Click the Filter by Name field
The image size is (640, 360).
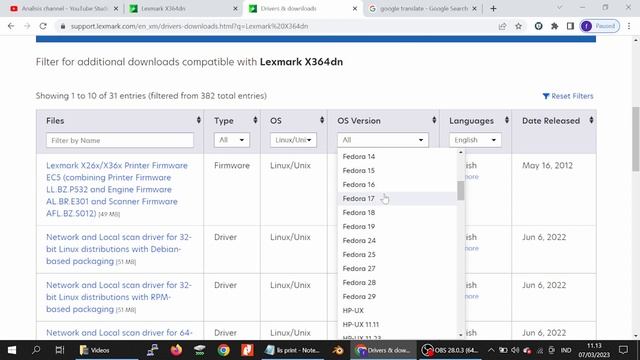[x=120, y=140]
